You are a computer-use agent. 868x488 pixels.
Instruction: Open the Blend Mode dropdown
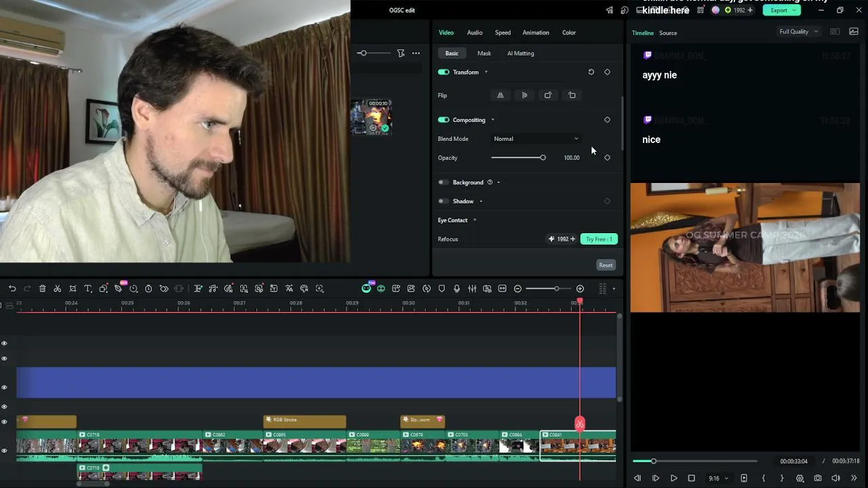pos(536,139)
